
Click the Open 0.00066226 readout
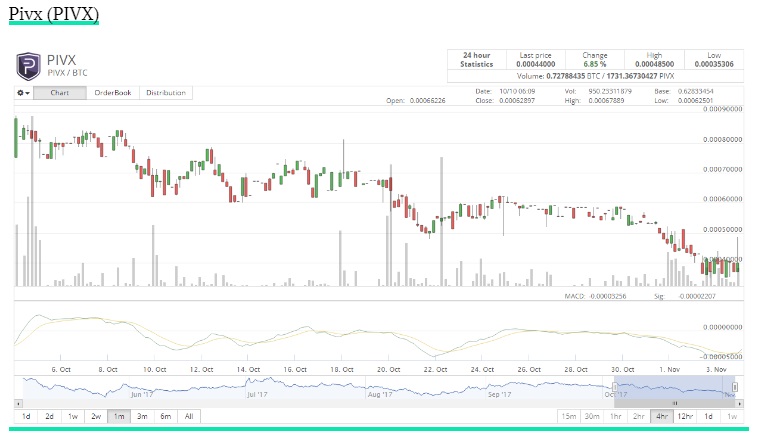[416, 100]
